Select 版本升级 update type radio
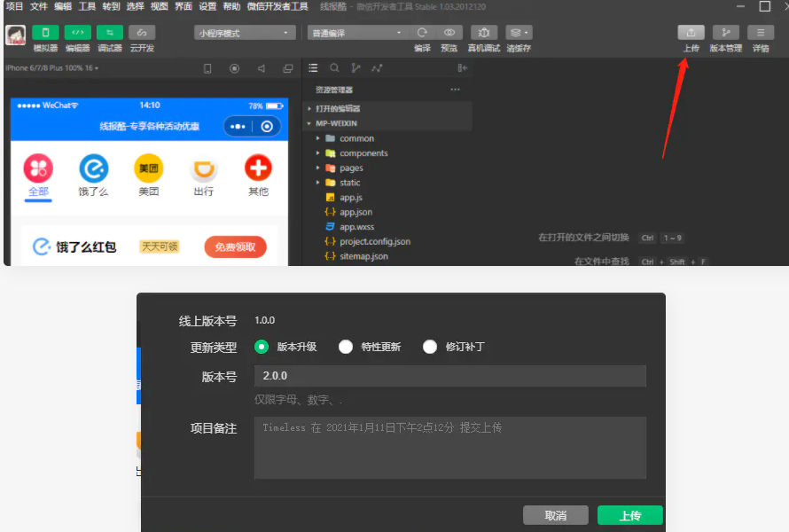The image size is (789, 532). pyautogui.click(x=262, y=347)
